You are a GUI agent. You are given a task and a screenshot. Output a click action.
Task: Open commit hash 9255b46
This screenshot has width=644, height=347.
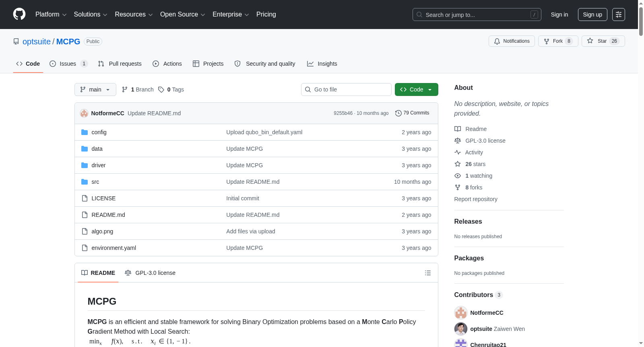[343, 113]
